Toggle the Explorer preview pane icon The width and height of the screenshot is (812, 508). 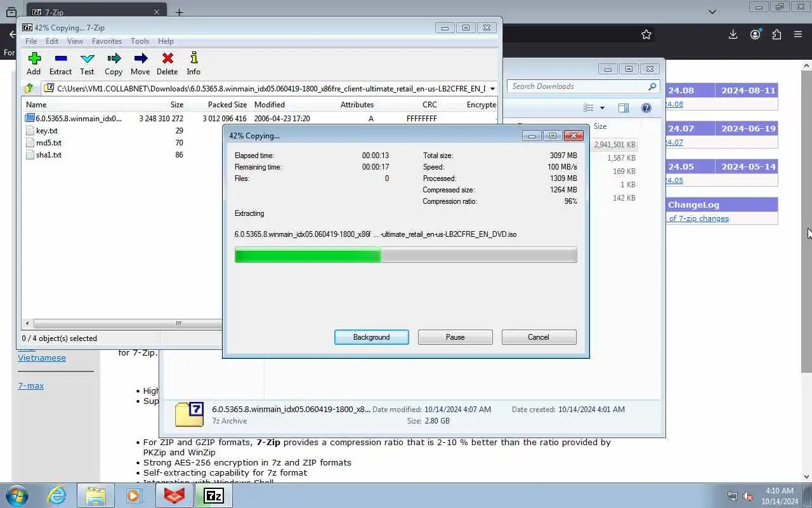click(x=624, y=108)
